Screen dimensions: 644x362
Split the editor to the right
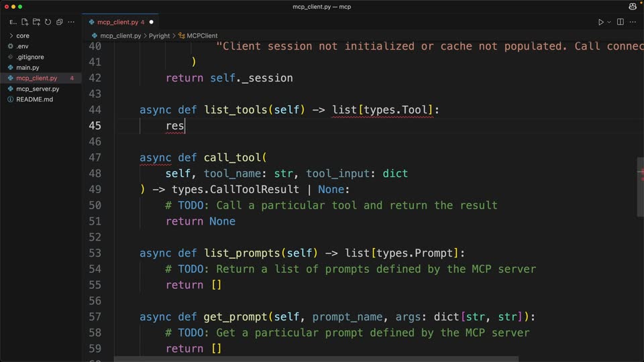620,21
